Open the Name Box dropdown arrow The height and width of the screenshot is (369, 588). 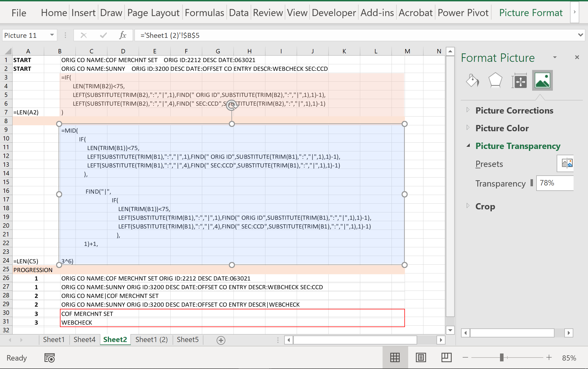(x=52, y=35)
